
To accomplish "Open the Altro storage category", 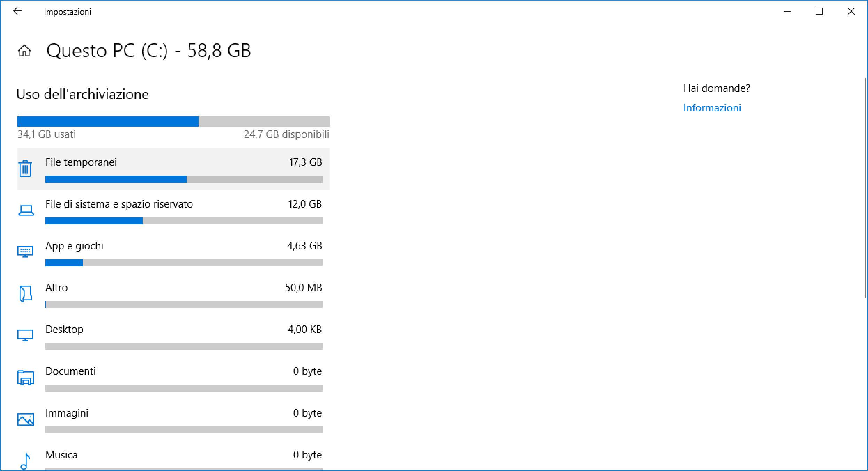I will click(x=56, y=288).
